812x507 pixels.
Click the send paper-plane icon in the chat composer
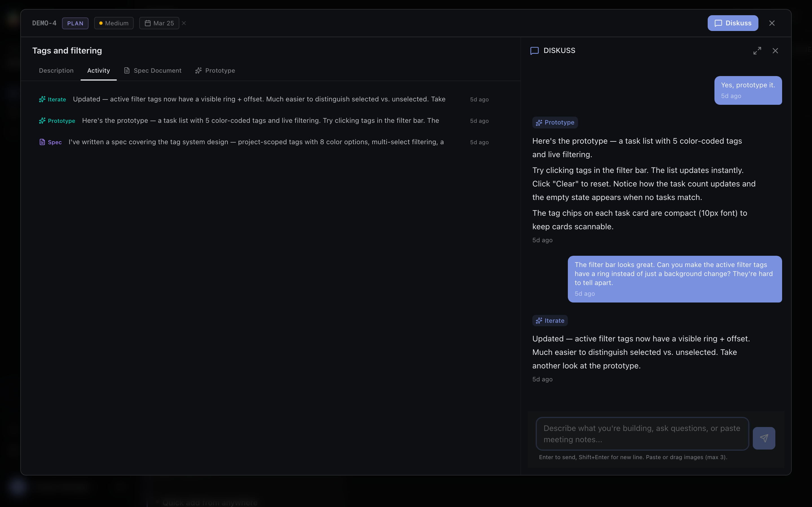pos(764,438)
